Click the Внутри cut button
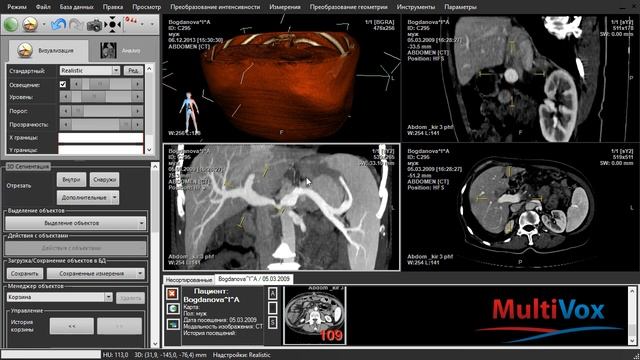The image size is (640, 360). tap(71, 180)
